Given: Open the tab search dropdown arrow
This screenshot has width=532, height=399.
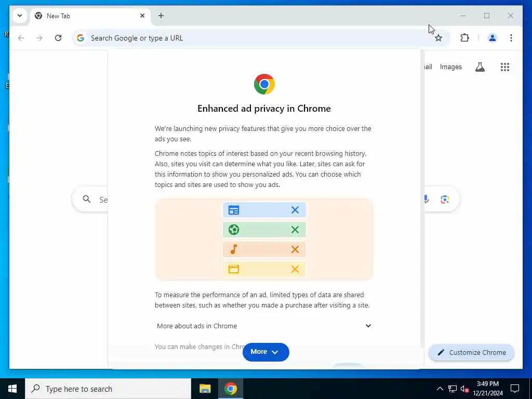Looking at the screenshot, I should pyautogui.click(x=20, y=16).
